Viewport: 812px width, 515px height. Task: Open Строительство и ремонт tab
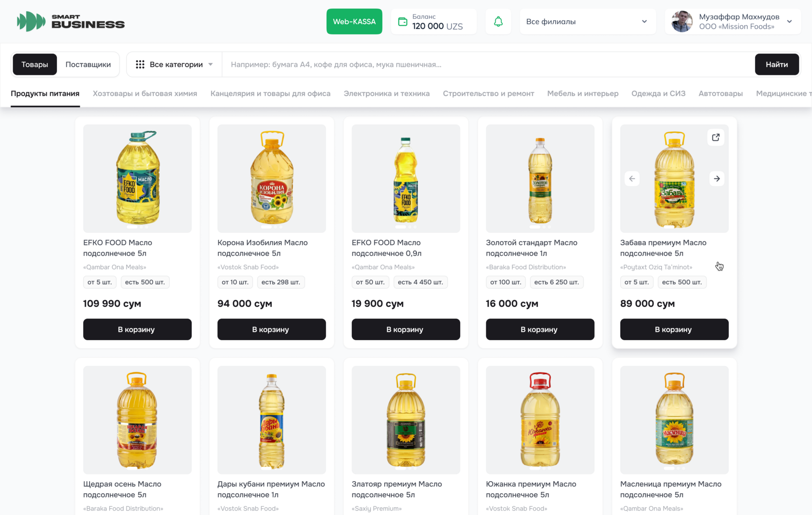coord(489,93)
